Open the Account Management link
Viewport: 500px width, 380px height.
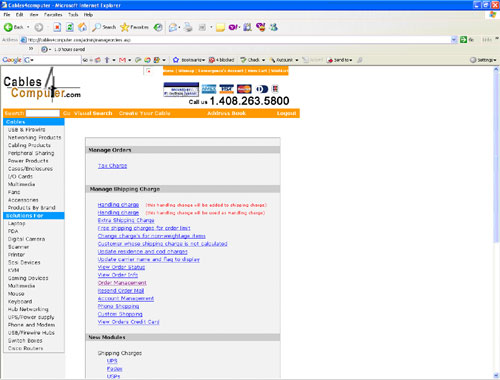pyautogui.click(x=126, y=298)
